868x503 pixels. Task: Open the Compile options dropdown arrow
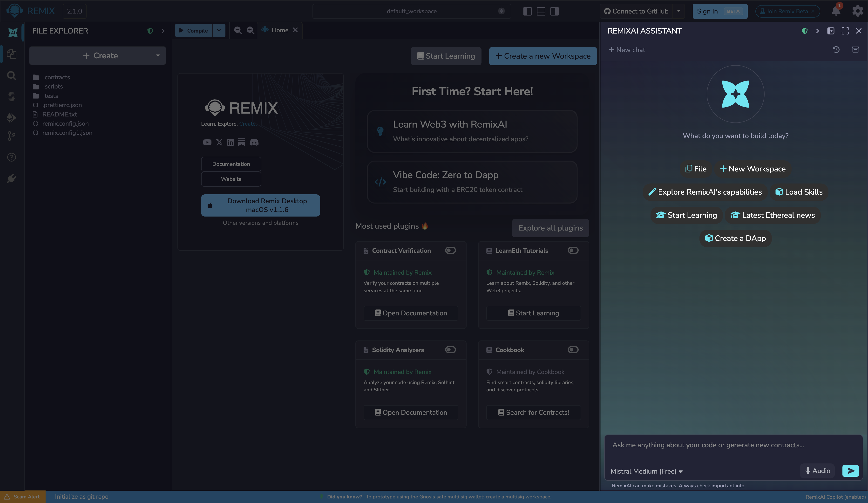point(219,30)
